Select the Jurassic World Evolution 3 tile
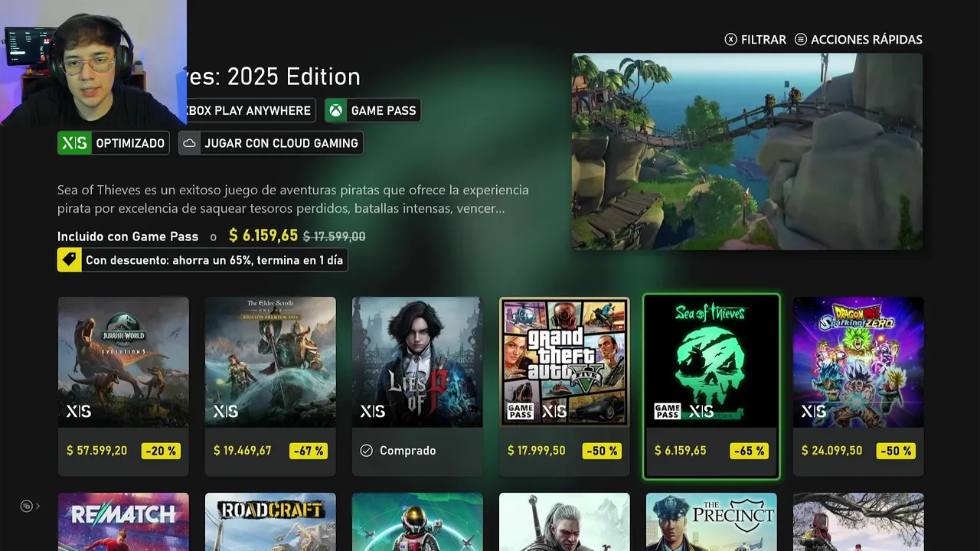 (x=123, y=386)
